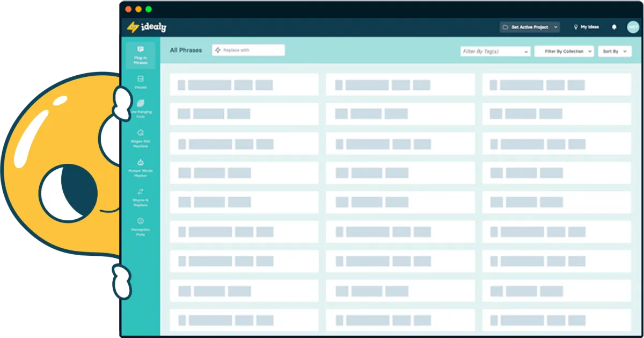Image resolution: width=644 pixels, height=338 pixels.
Task: Expand the Set Active Project dropdown
Action: (x=556, y=26)
